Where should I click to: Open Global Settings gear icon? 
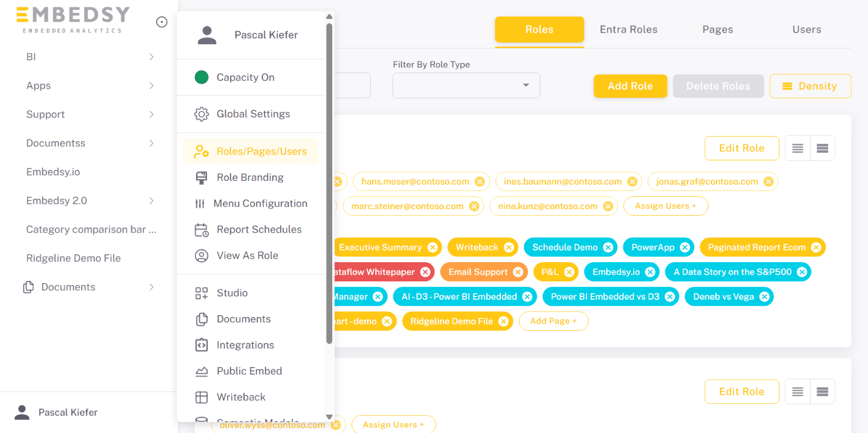point(201,114)
